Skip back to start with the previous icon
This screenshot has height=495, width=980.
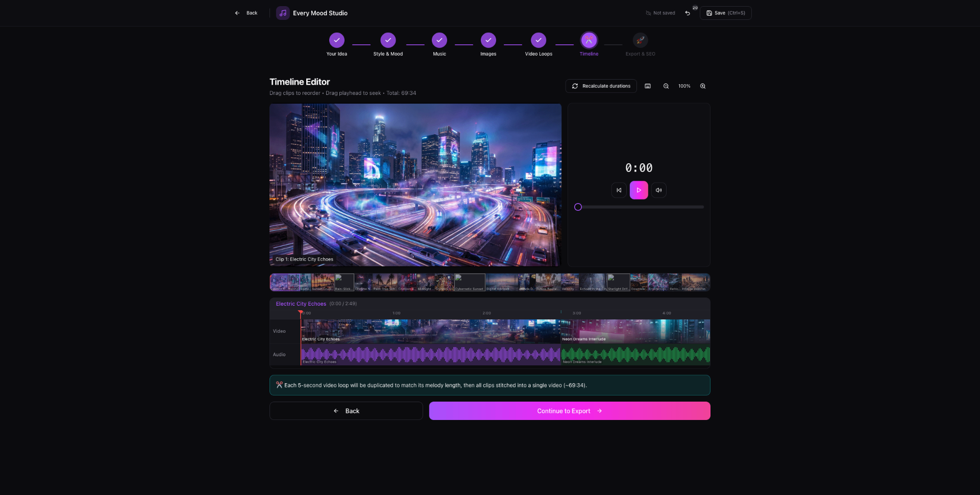(x=619, y=190)
